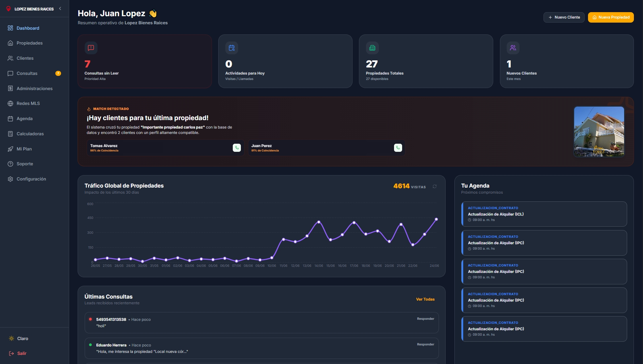The image size is (643, 364).
Task: Click the Clientes people icon in sidebar
Action: 10,58
